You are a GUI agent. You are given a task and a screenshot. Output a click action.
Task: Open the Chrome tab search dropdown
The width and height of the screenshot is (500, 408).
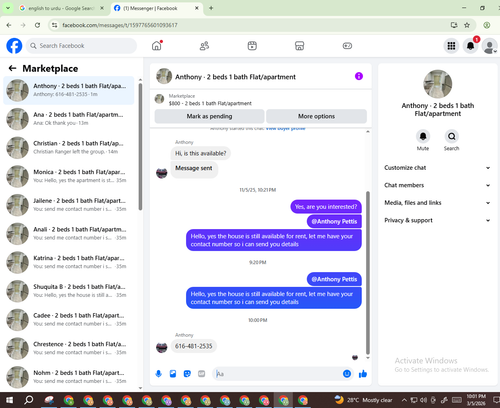tap(8, 8)
